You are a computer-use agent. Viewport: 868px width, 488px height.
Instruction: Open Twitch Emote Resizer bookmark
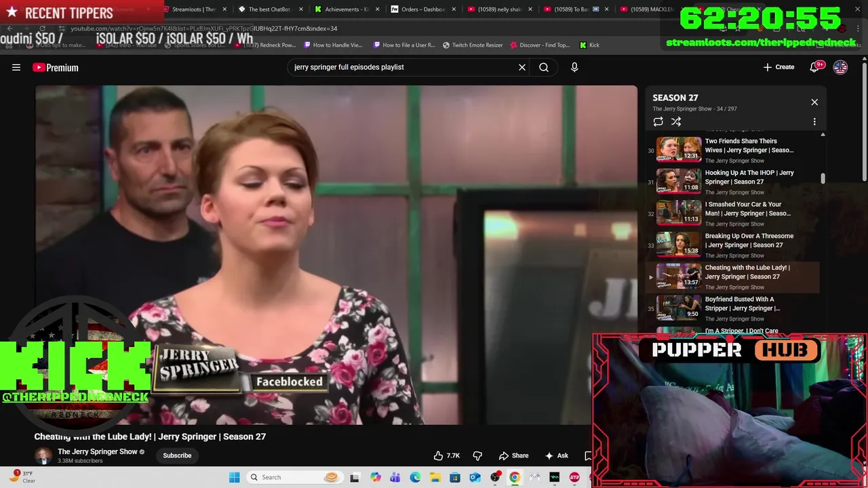point(473,45)
